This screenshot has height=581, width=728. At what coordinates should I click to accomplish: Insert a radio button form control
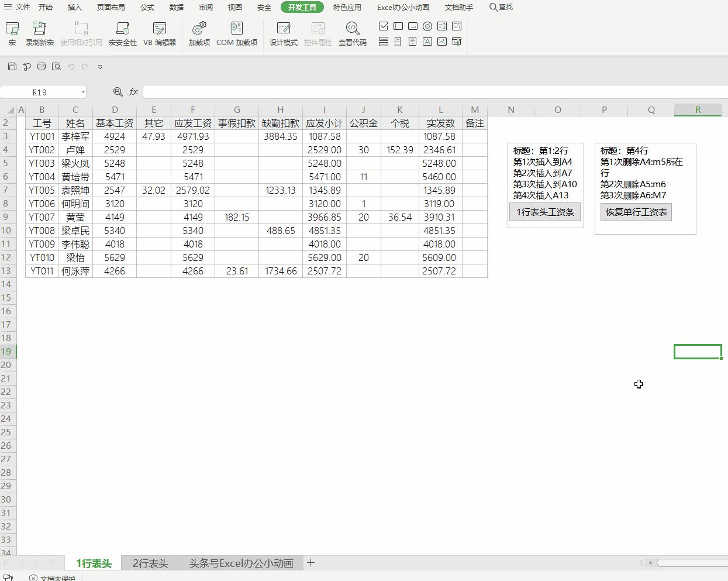(427, 26)
